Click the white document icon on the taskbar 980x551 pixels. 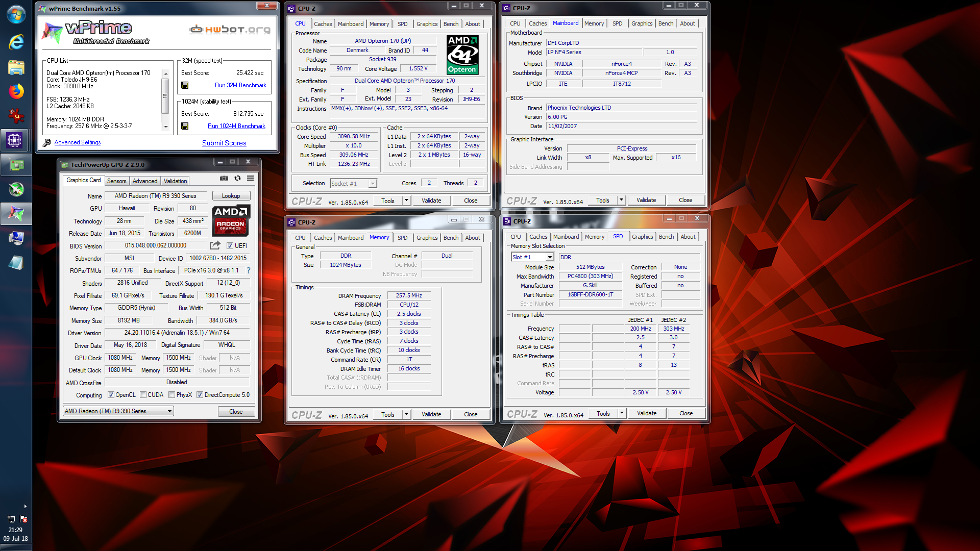16,263
